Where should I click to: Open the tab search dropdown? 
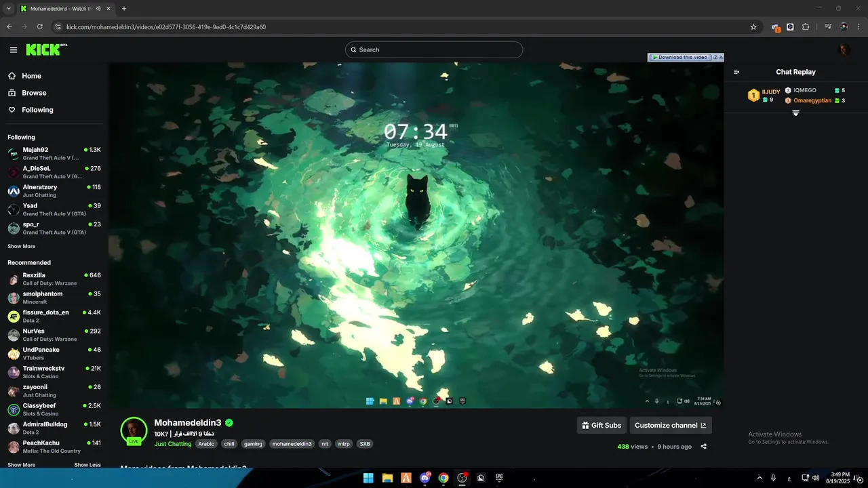[x=9, y=9]
